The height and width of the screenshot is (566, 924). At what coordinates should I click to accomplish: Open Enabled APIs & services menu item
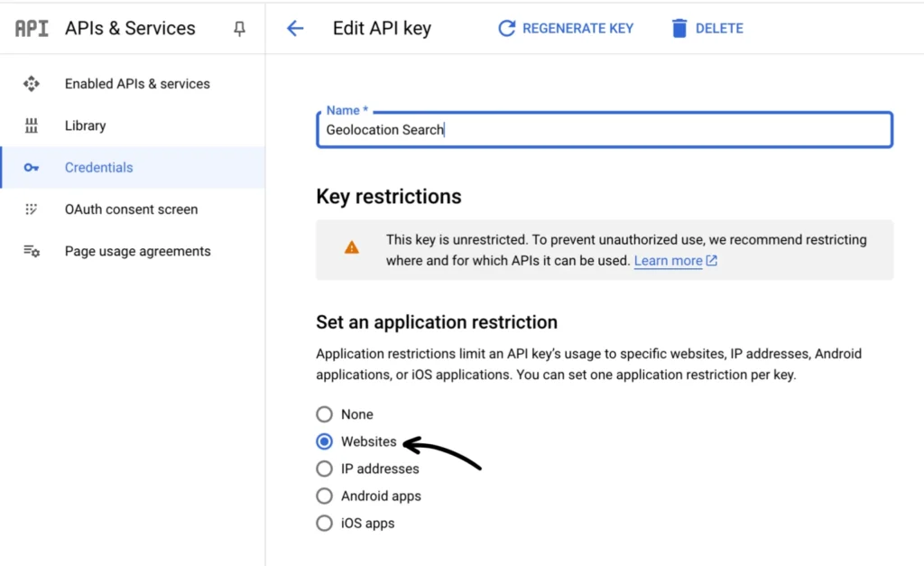click(137, 84)
